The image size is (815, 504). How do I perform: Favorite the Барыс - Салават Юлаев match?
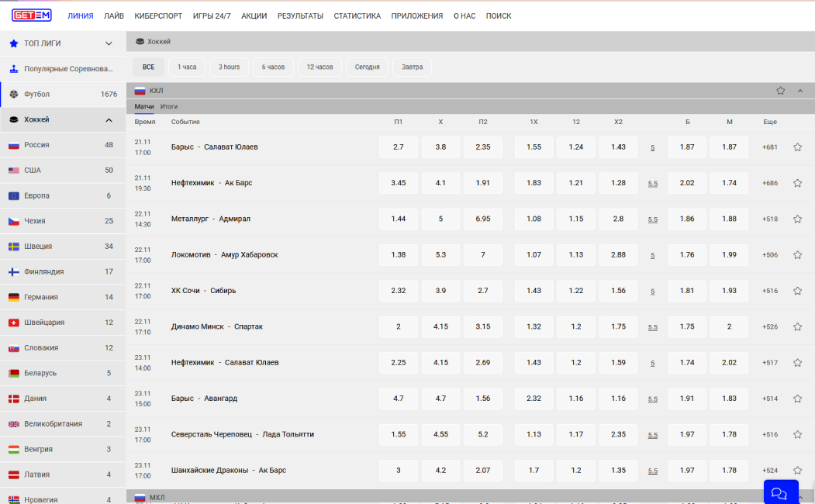(x=797, y=147)
